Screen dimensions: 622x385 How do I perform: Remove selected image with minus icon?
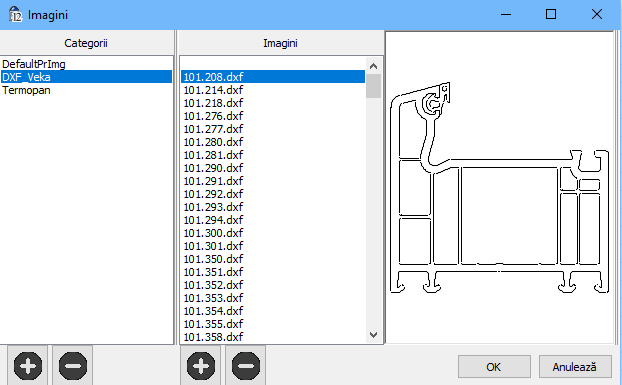(x=246, y=365)
